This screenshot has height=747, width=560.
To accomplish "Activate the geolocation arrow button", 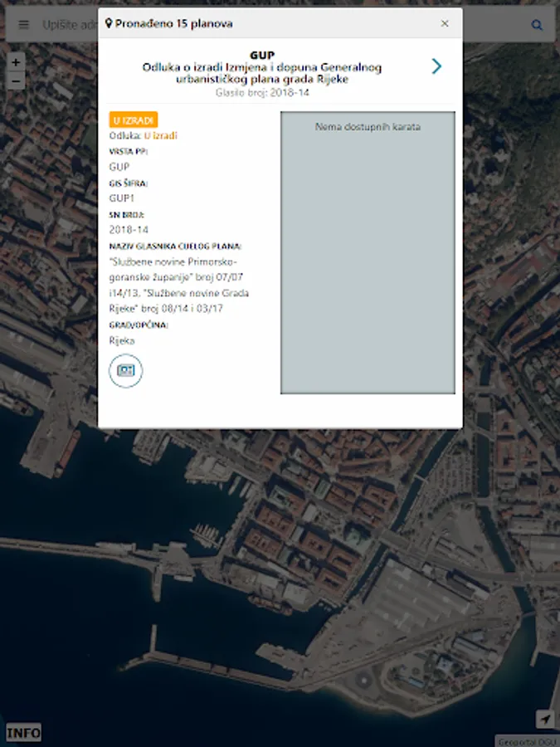I will pyautogui.click(x=545, y=719).
